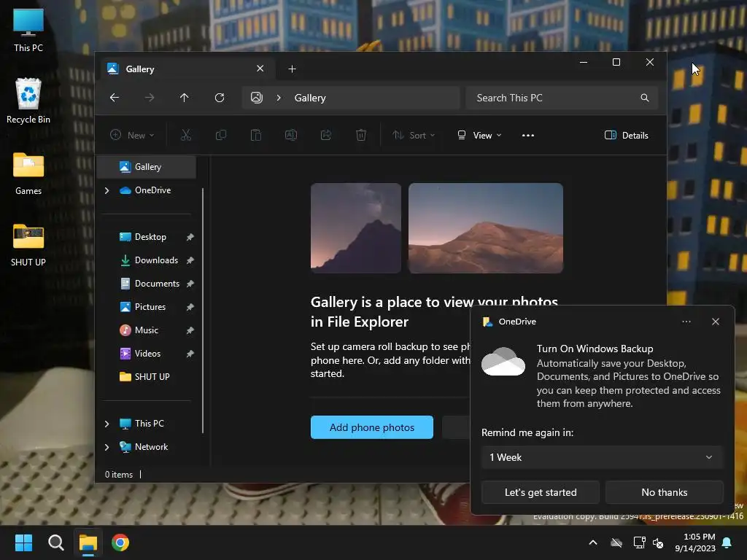Expand the Network tree node
Viewport: 747px width, 560px height.
click(x=107, y=447)
